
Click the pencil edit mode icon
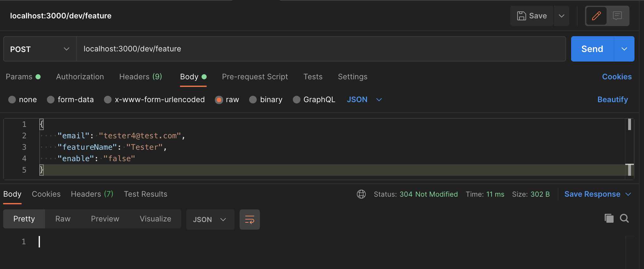pyautogui.click(x=596, y=16)
